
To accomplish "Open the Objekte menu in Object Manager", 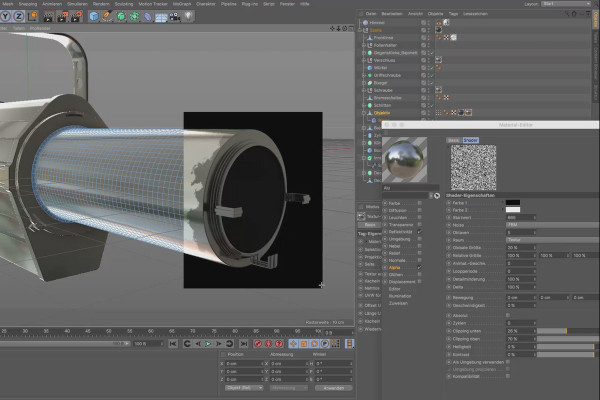I will [x=435, y=14].
